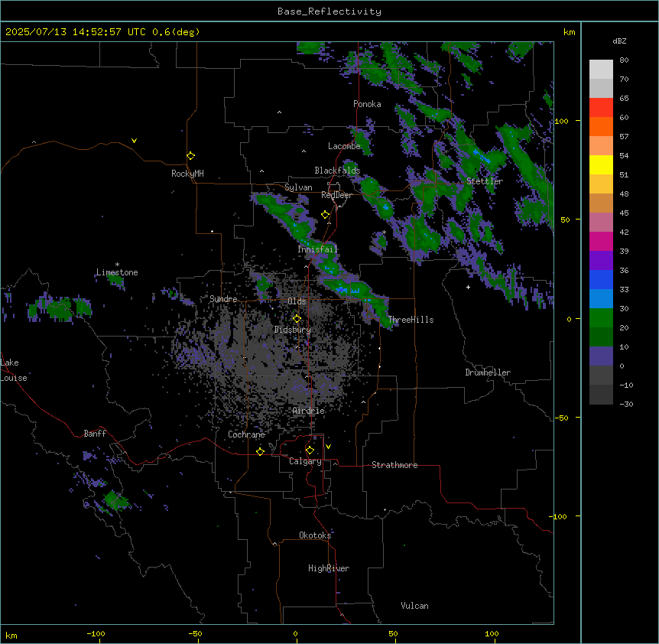The width and height of the screenshot is (659, 644).
Task: Select the orange 57-60 dBZ legend swatch
Action: [x=601, y=126]
